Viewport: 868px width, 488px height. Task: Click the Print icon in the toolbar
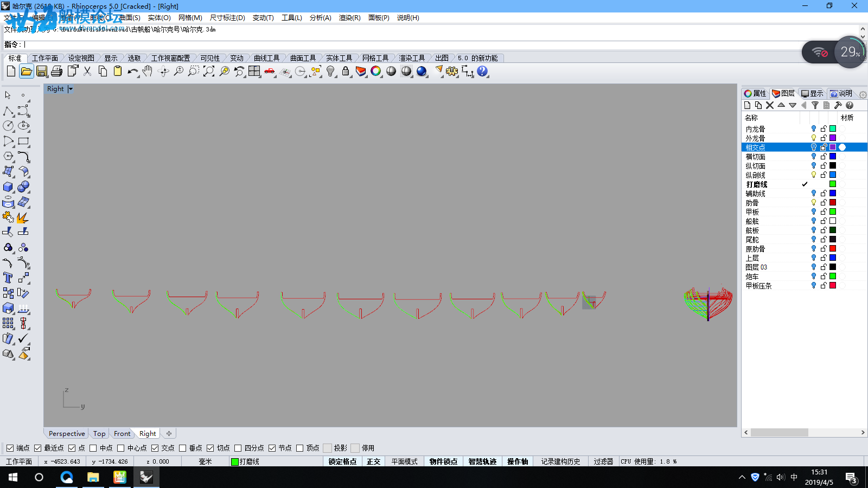(x=57, y=71)
